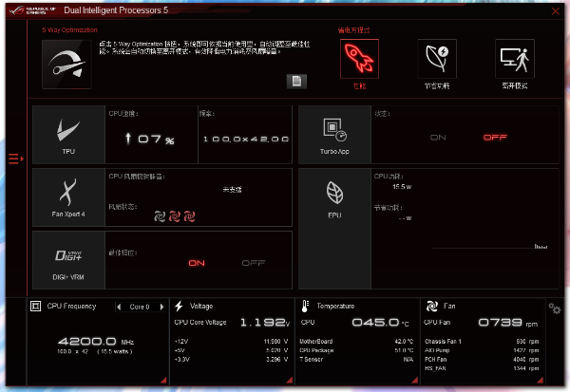
Task: Click the MotherBoard temperature row
Action: pos(356,342)
